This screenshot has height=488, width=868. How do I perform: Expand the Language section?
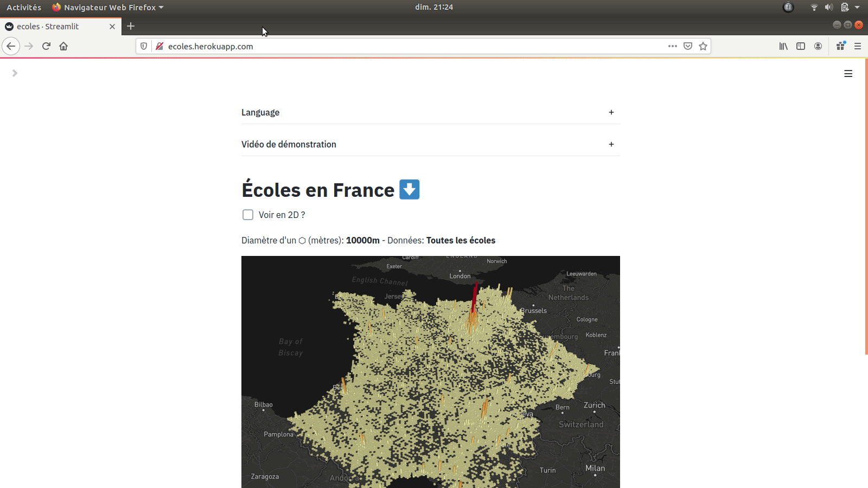(x=431, y=112)
